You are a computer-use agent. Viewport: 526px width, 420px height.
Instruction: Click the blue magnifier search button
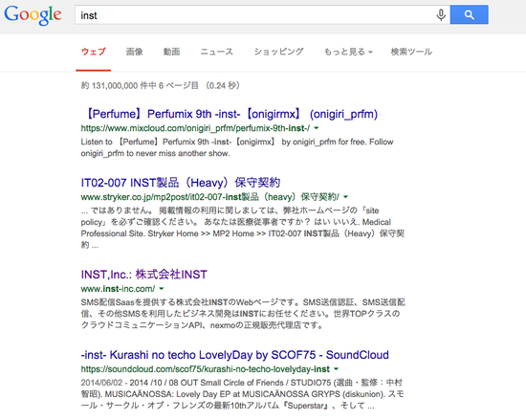469,14
